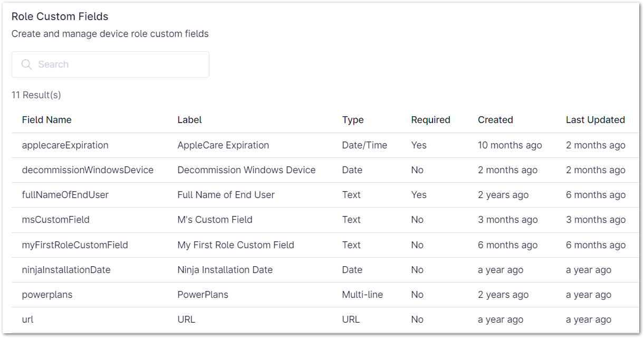Screen dimensions: 644x338
Task: Select the url custom field row
Action: (27, 319)
